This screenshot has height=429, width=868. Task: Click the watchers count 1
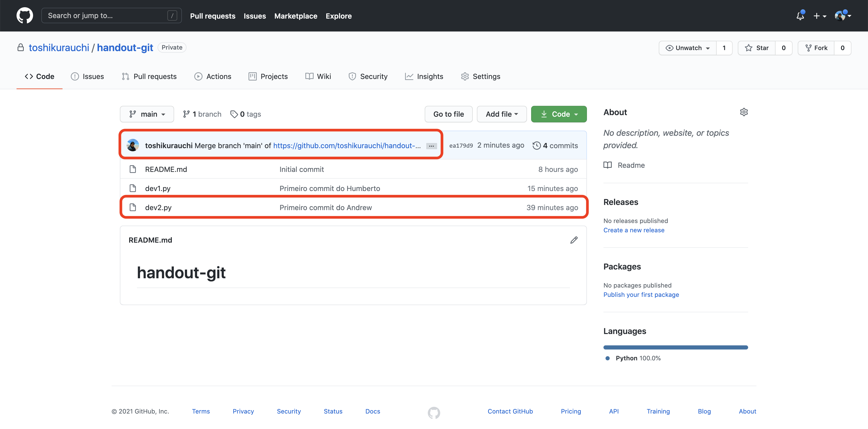tap(724, 48)
